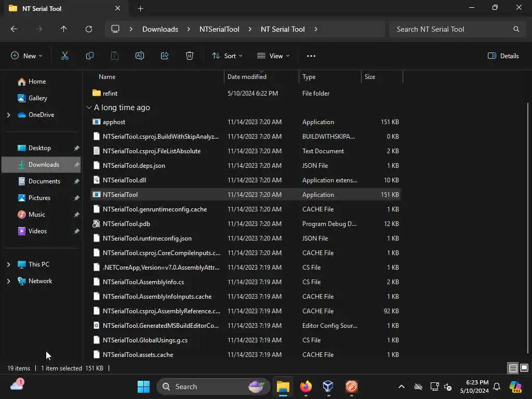
Task: Open VirtualBox from the taskbar
Action: click(x=328, y=387)
